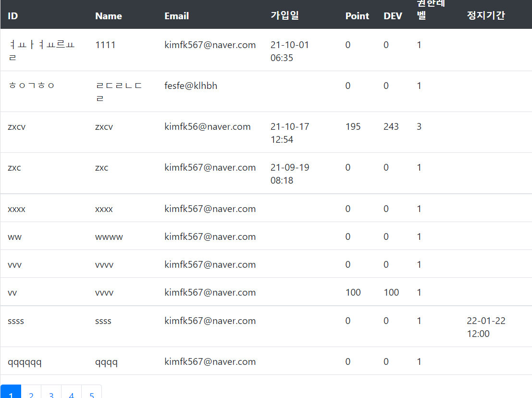Select the zxc user ID cell
The height and width of the screenshot is (398, 532).
tap(14, 168)
